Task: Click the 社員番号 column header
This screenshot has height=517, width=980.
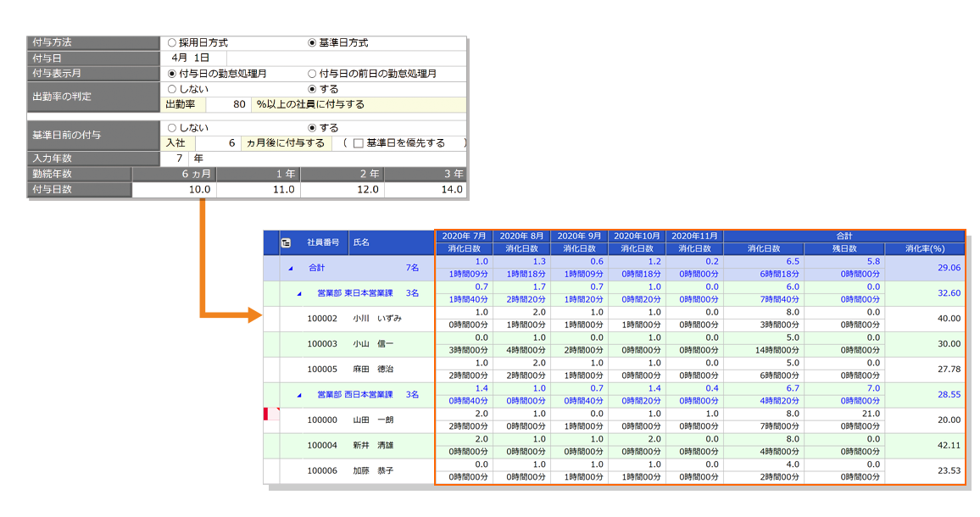Action: [x=323, y=242]
